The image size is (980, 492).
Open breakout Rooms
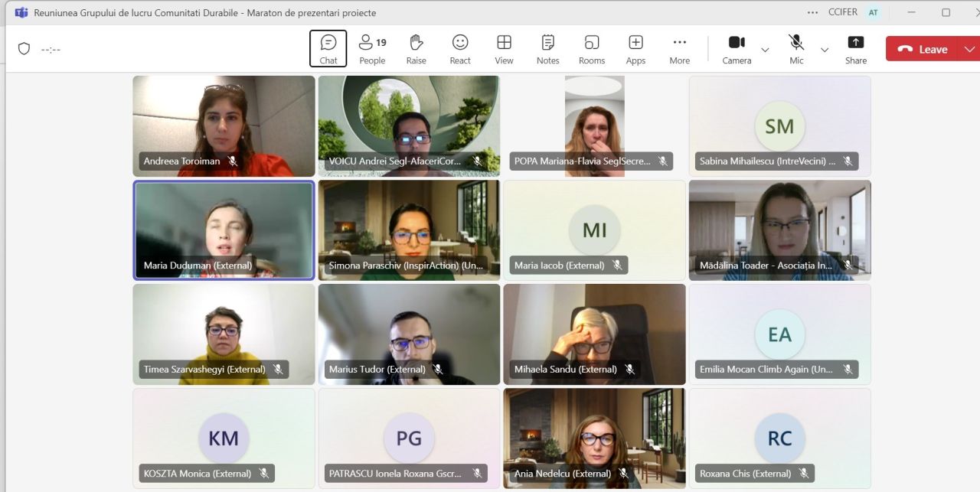592,49
